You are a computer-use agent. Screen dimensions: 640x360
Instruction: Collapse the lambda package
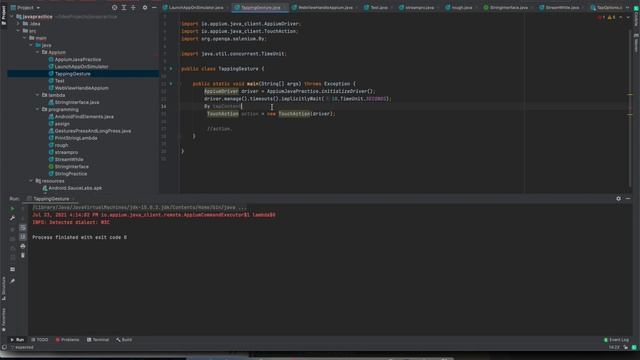pyautogui.click(x=38, y=95)
